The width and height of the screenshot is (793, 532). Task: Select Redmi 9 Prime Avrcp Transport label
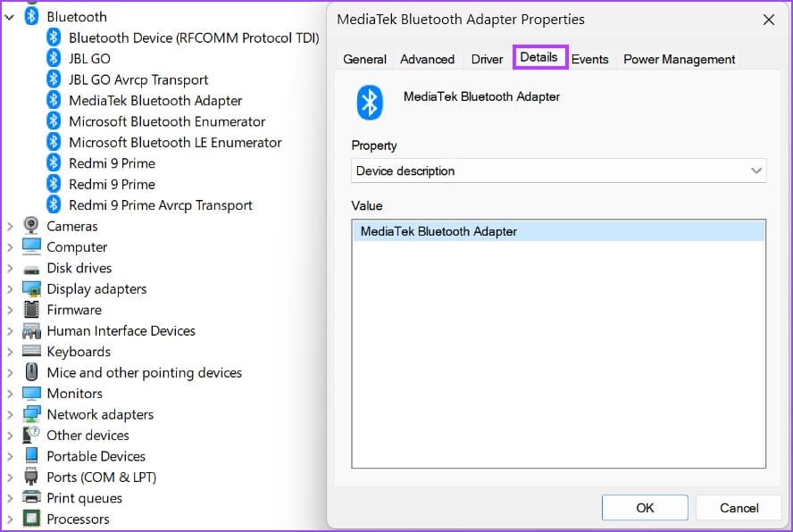(161, 204)
